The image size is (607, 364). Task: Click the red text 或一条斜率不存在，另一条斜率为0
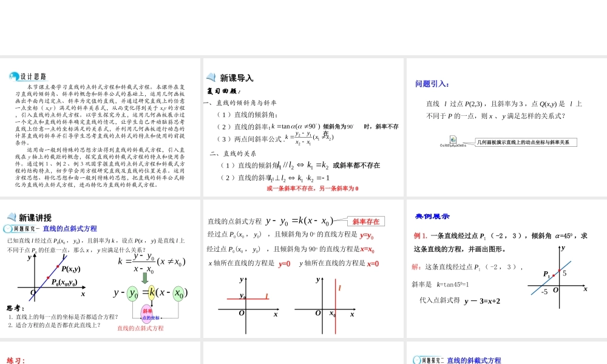click(x=313, y=189)
